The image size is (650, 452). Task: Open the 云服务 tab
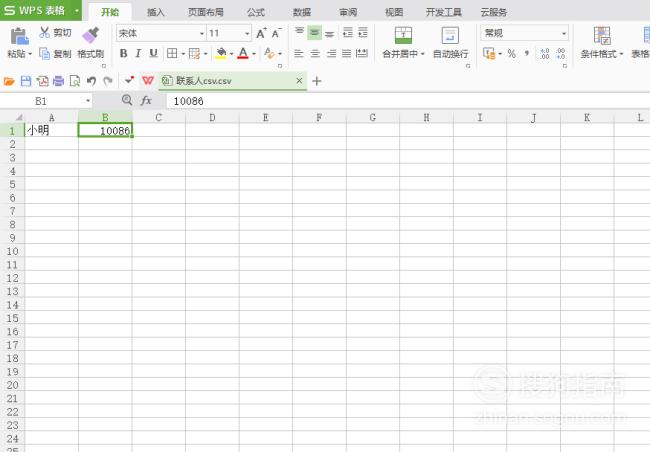[494, 12]
